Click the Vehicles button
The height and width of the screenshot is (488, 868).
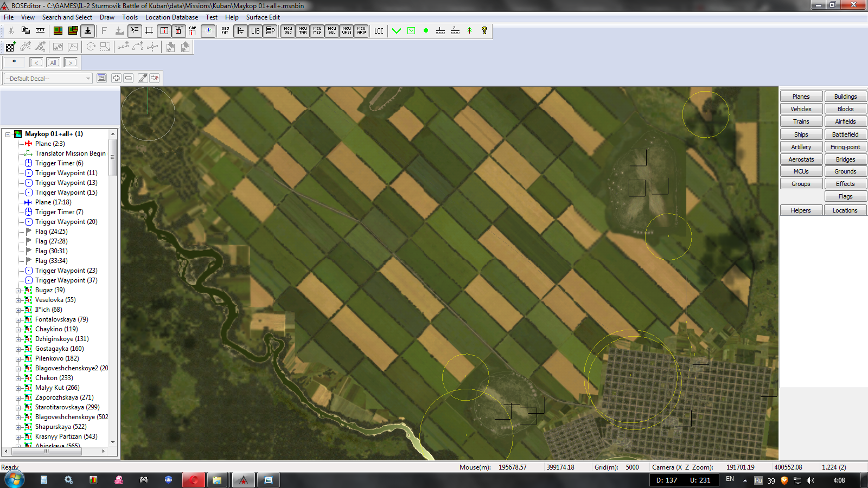pos(801,109)
